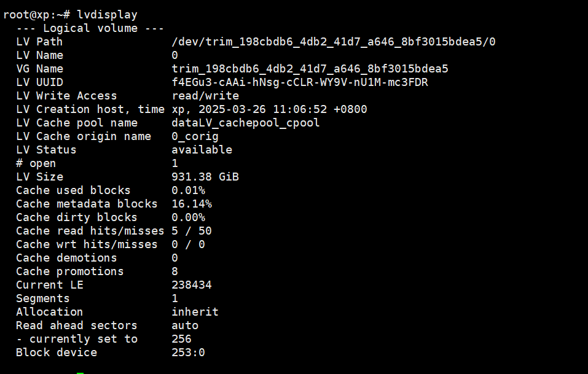Click the read hits/misses 5 / 50
Screen dimensions: 588x374
192,231
